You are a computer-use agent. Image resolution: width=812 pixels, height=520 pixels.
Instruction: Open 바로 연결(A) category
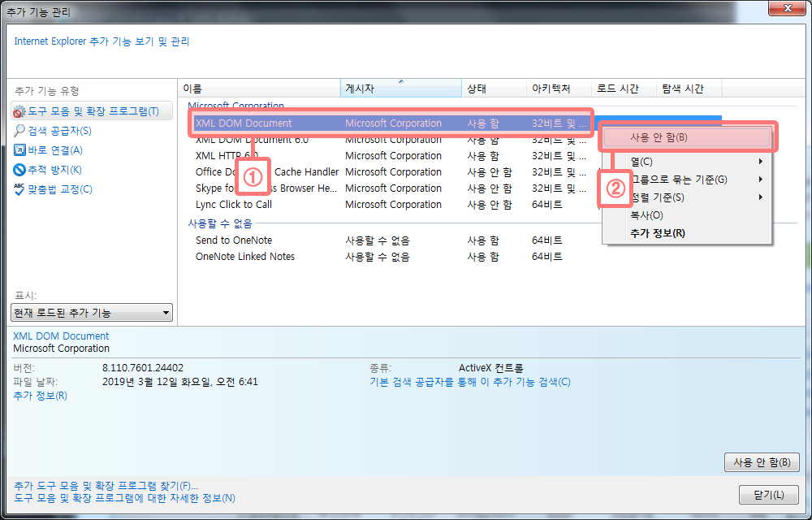point(55,150)
